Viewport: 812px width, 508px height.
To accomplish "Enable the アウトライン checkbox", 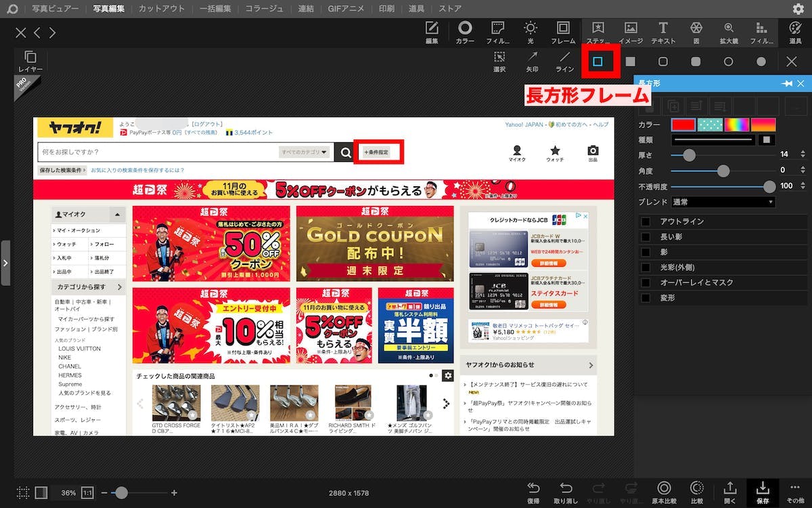I will click(646, 221).
